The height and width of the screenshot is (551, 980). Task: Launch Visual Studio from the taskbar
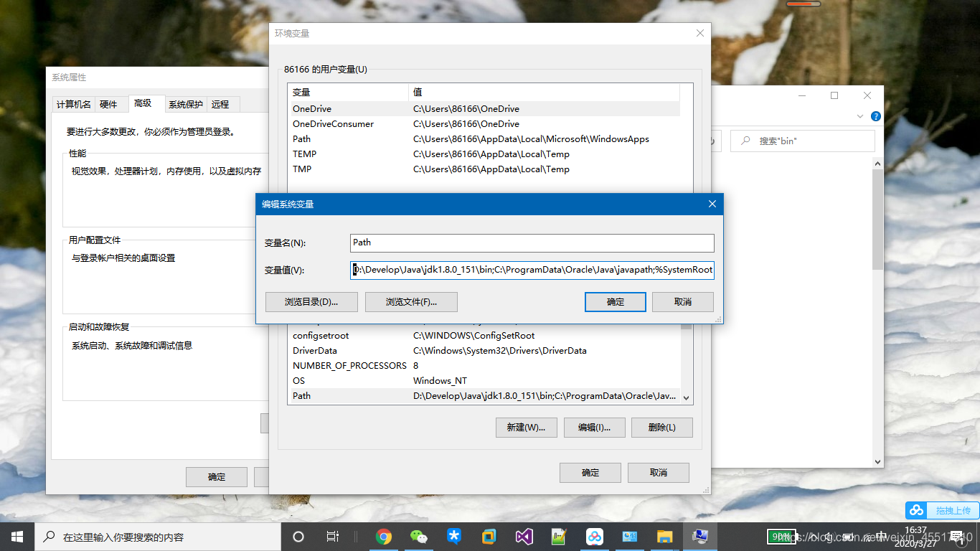pyautogui.click(x=524, y=537)
